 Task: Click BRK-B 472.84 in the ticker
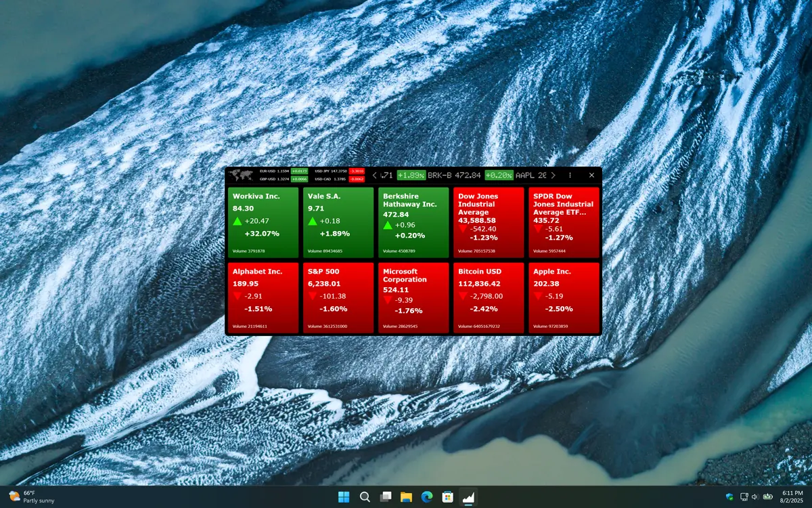click(x=455, y=175)
